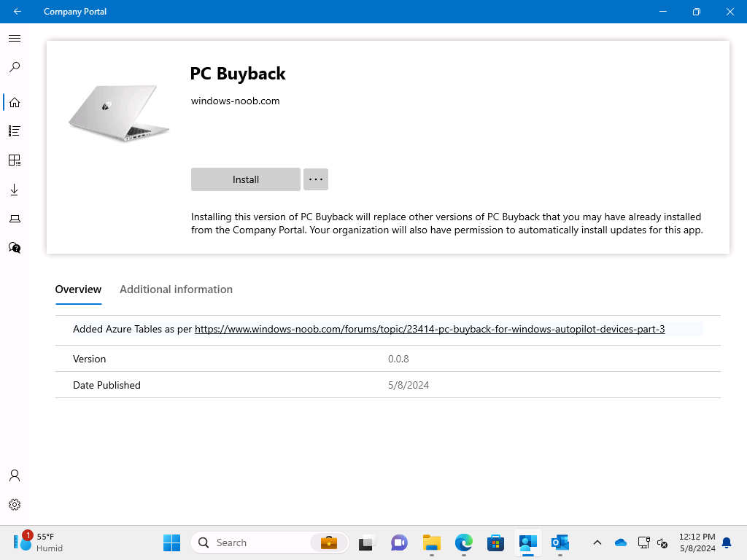The width and height of the screenshot is (747, 560).
Task: Open Downloads & updates sidebar icon
Action: [x=15, y=190]
